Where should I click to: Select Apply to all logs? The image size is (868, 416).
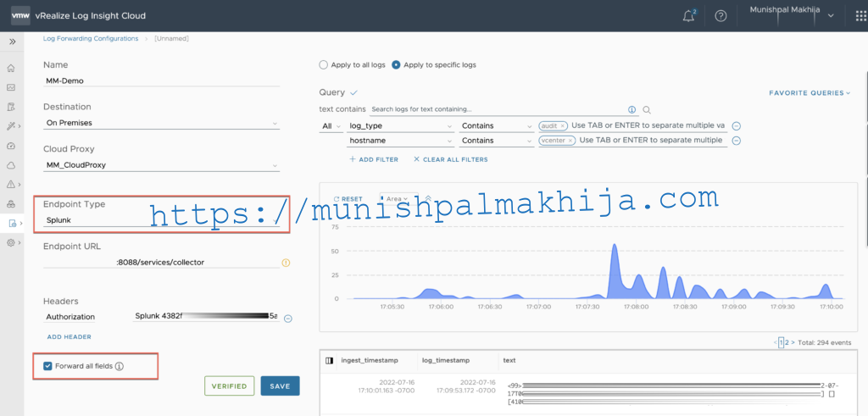coord(323,64)
